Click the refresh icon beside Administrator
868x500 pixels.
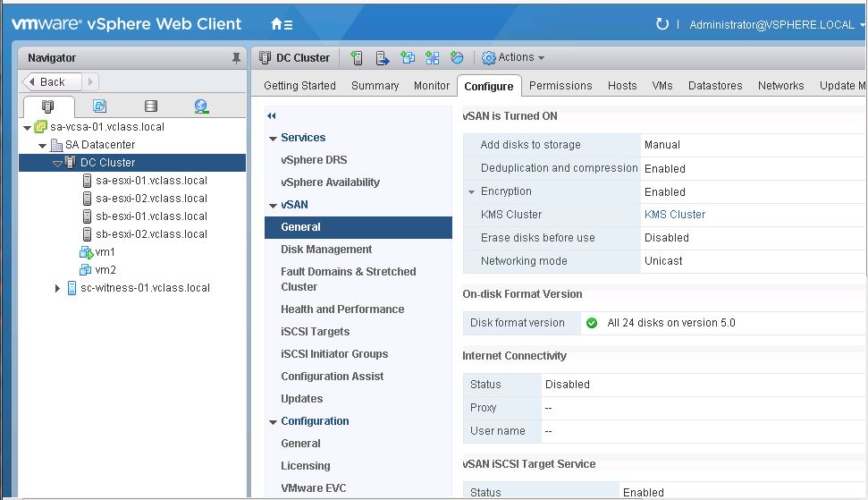(662, 24)
